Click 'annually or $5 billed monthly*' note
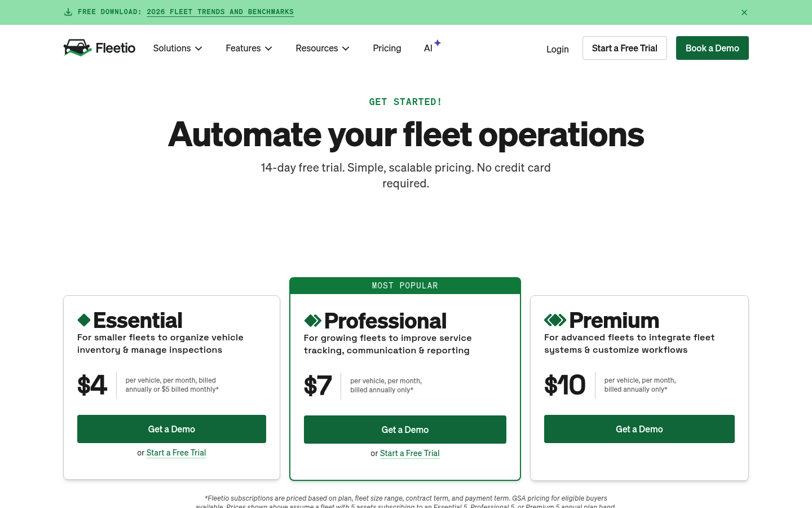Viewport: 812px width, 508px height. point(172,389)
